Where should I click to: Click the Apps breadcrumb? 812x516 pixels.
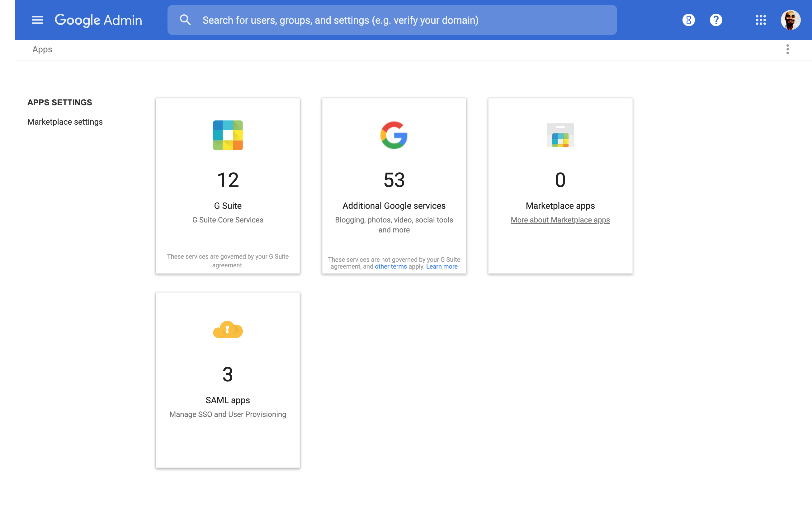click(42, 49)
